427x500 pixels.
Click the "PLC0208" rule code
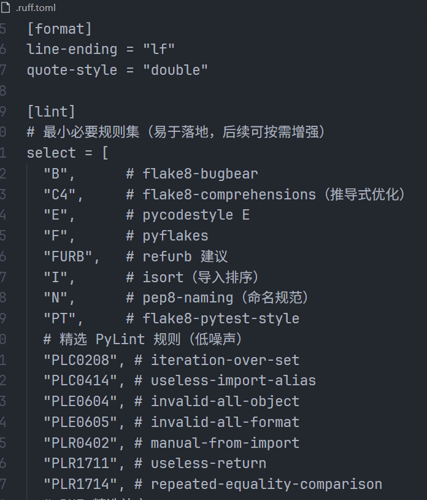pos(80,360)
